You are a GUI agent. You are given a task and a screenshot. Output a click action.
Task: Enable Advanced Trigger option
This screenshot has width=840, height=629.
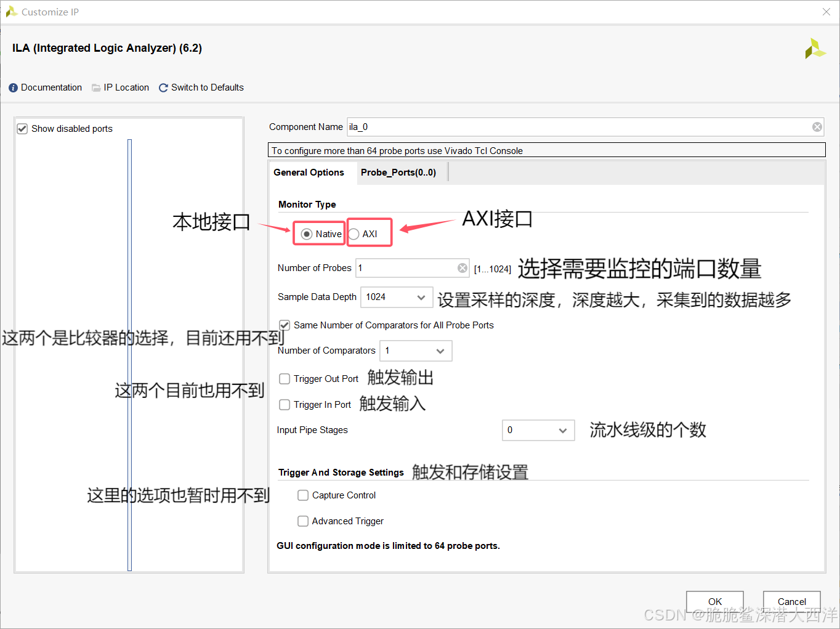tap(303, 521)
